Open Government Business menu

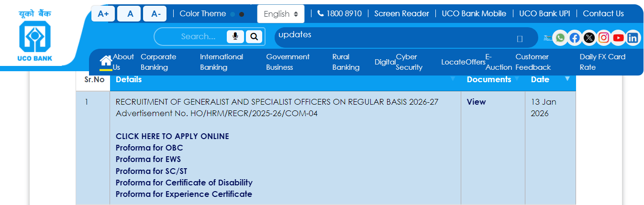tap(288, 62)
